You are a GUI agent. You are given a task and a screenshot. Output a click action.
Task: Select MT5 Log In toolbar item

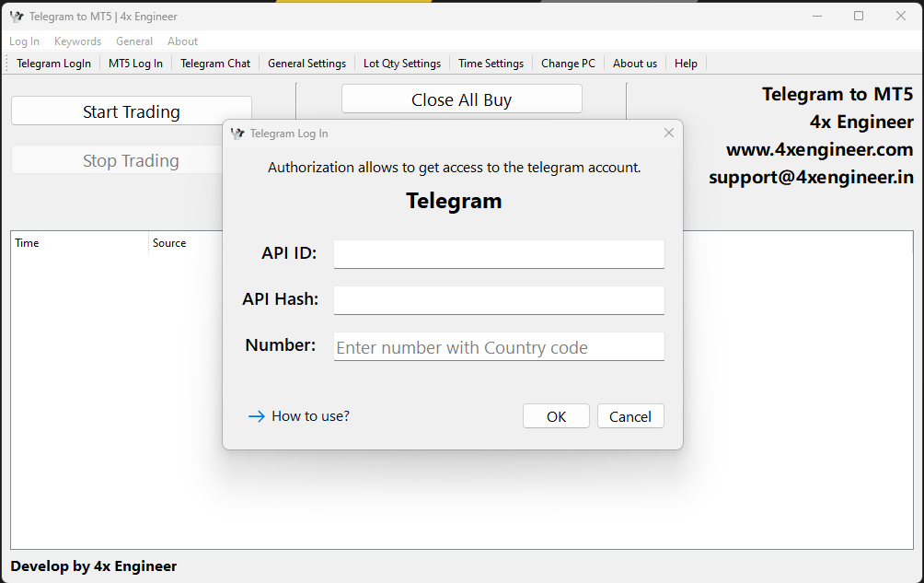coord(135,64)
